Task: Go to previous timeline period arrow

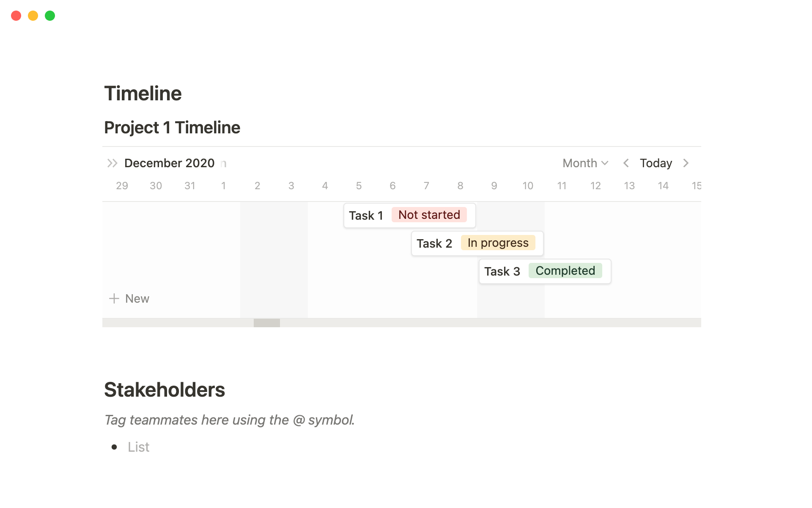Action: [626, 163]
